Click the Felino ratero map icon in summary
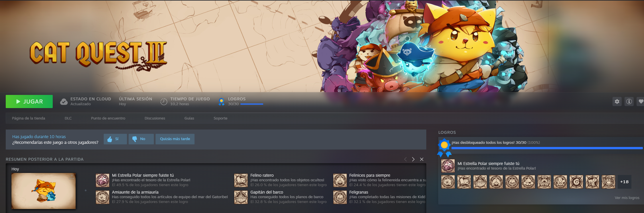The image size is (644, 213). tap(241, 180)
